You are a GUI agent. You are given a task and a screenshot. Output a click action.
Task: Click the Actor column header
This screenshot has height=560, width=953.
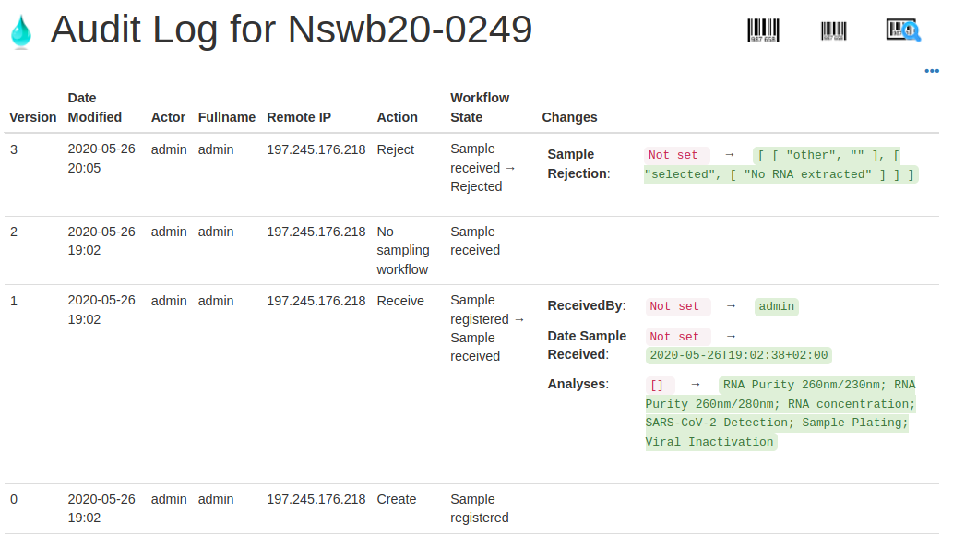(168, 117)
